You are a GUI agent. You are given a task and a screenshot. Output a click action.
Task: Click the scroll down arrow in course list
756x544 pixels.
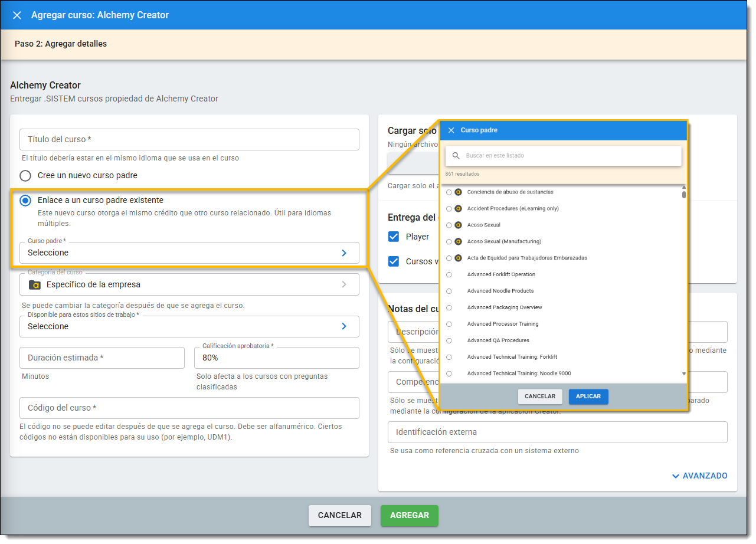(684, 373)
